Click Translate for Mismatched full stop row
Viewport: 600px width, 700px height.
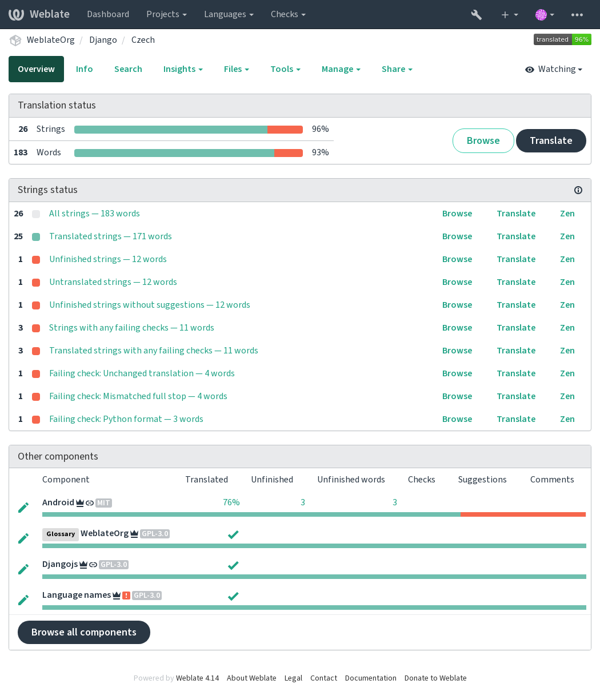pos(516,396)
